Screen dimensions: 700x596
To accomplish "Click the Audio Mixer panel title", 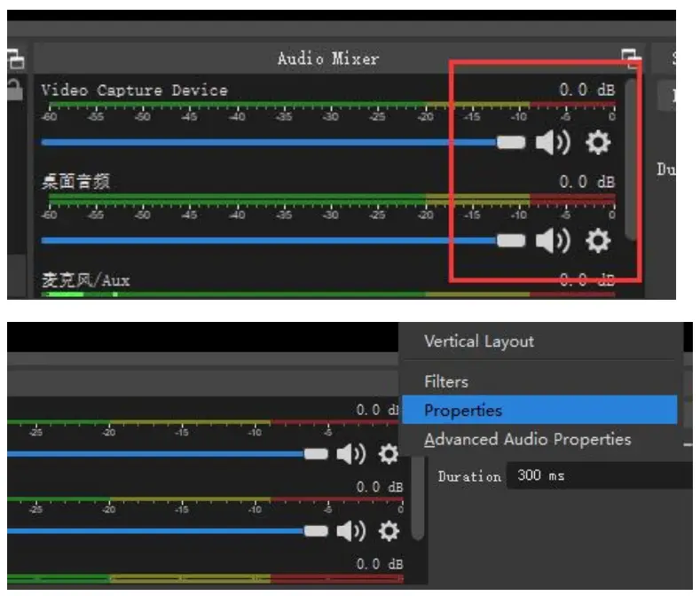I will (x=328, y=59).
